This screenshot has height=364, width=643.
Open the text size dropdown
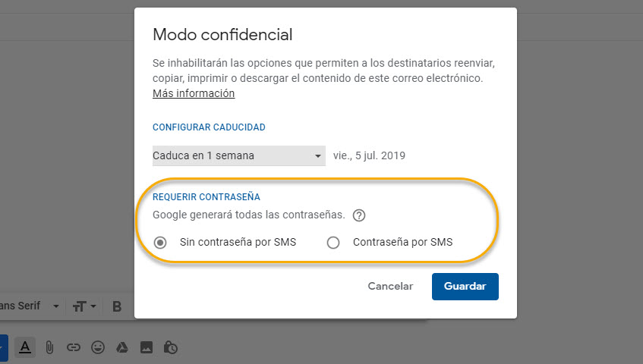pyautogui.click(x=84, y=306)
